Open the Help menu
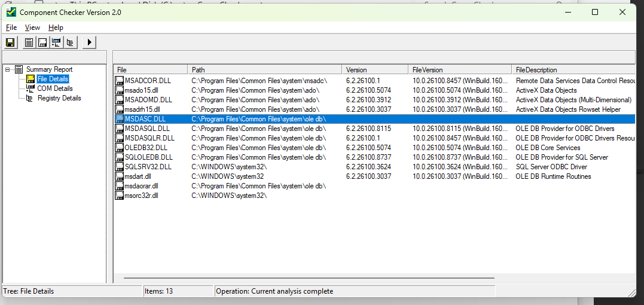Viewport: 644px width, 305px height. click(56, 28)
